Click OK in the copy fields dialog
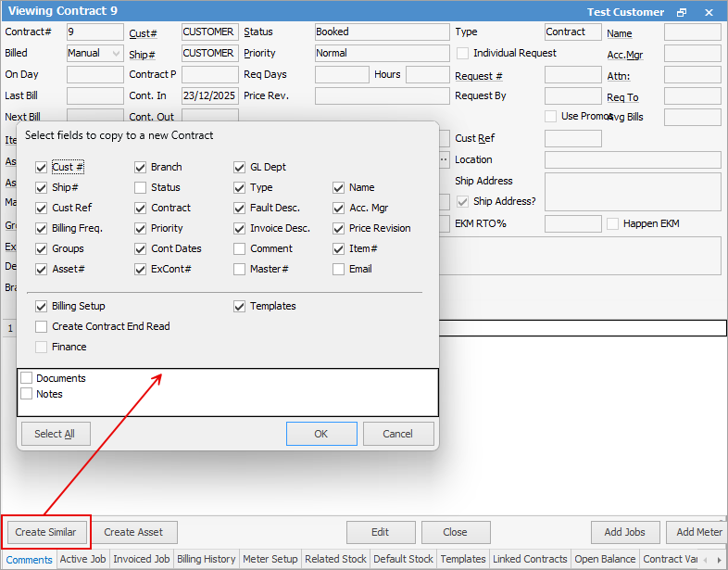The width and height of the screenshot is (728, 570). point(321,434)
